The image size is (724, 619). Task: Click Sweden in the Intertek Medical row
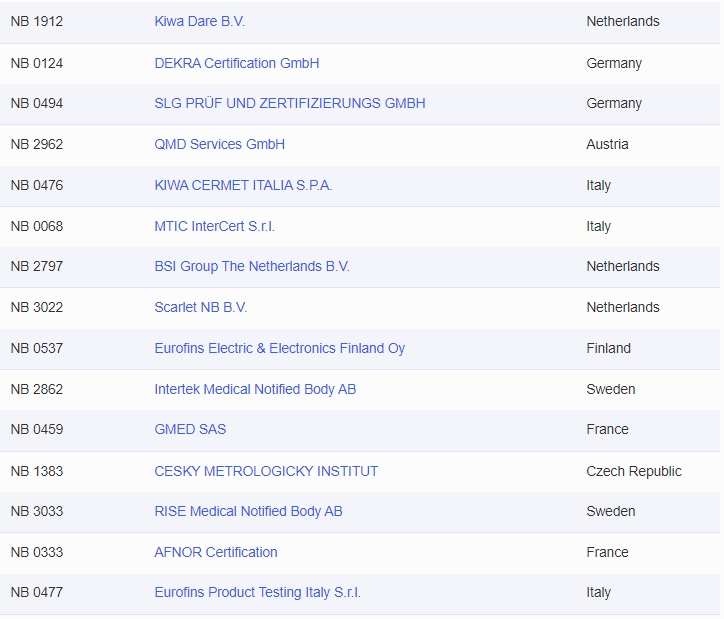[611, 390]
